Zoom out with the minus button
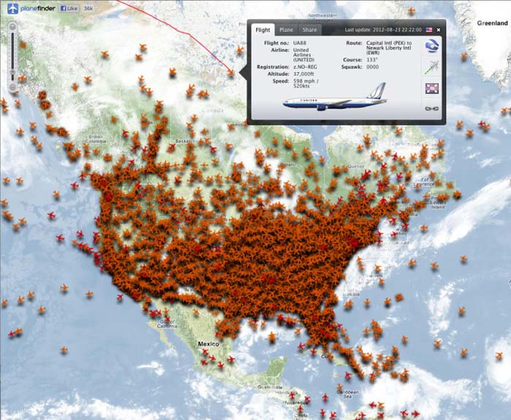This screenshot has height=420, width=511. pos(12,87)
